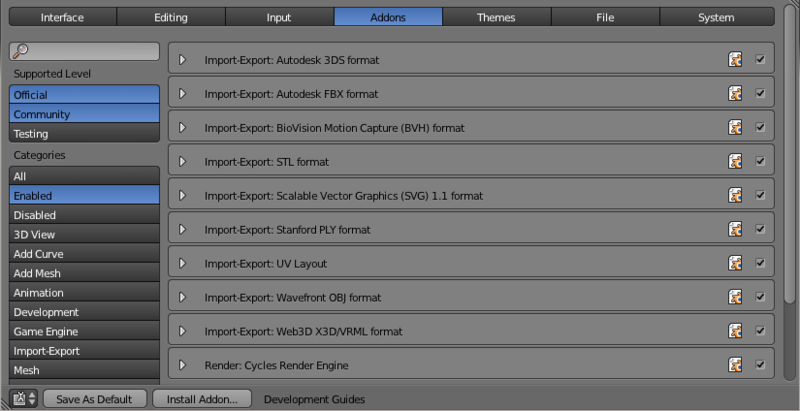The width and height of the screenshot is (800, 411).
Task: Click the Blender icon on STL format row
Action: pyautogui.click(x=735, y=162)
